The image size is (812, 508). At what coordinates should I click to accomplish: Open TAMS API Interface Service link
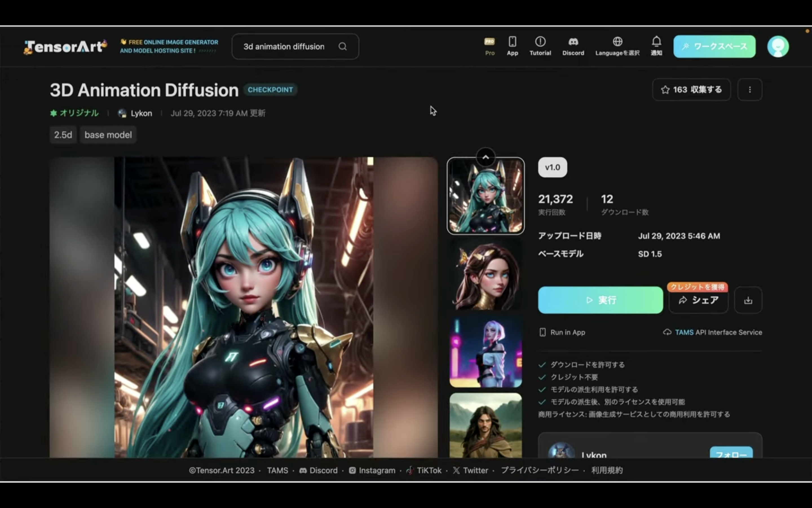point(713,332)
